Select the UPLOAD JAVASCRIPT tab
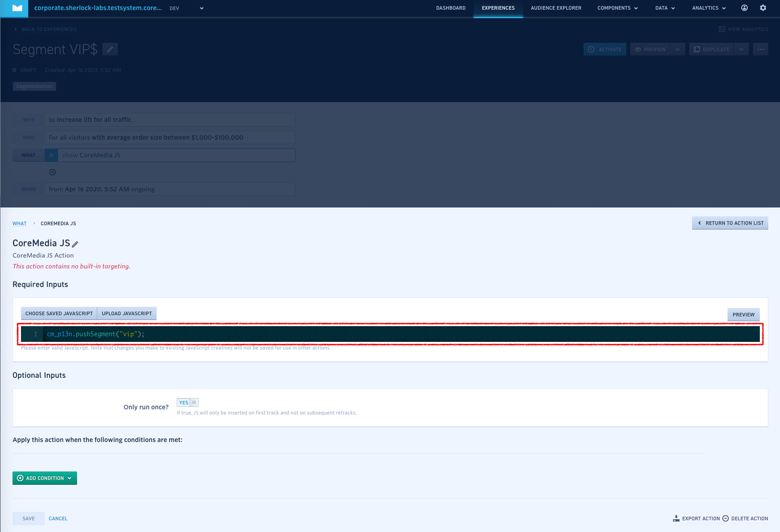 coord(126,313)
